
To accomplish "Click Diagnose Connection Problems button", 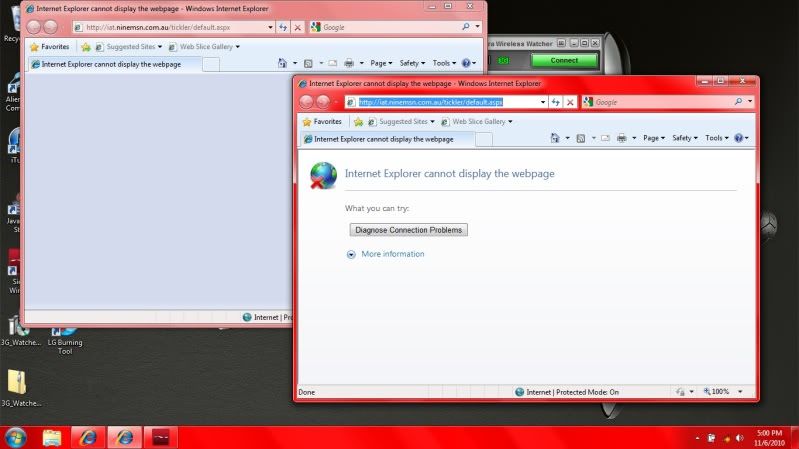I will tap(409, 230).
